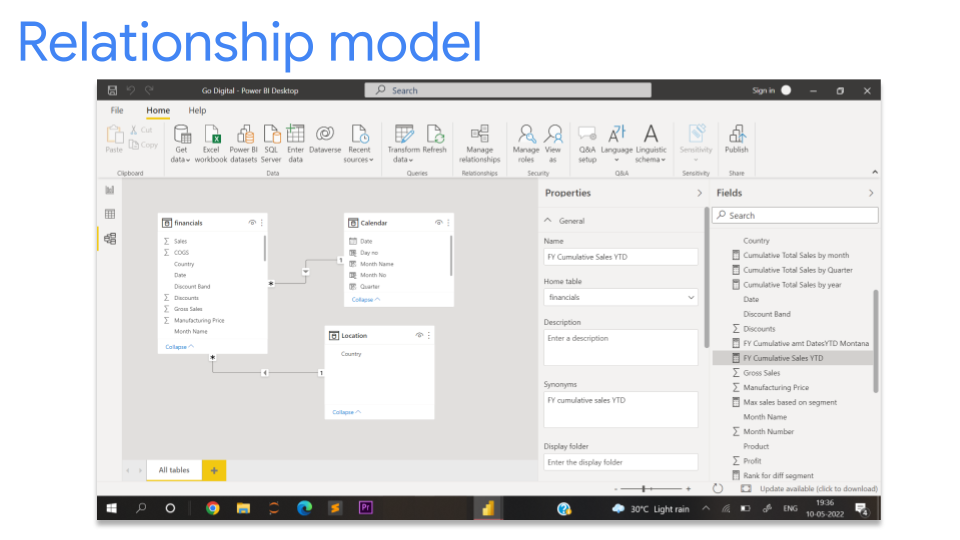The image size is (960, 540).
Task: Click the Name field in Properties
Action: tap(621, 257)
